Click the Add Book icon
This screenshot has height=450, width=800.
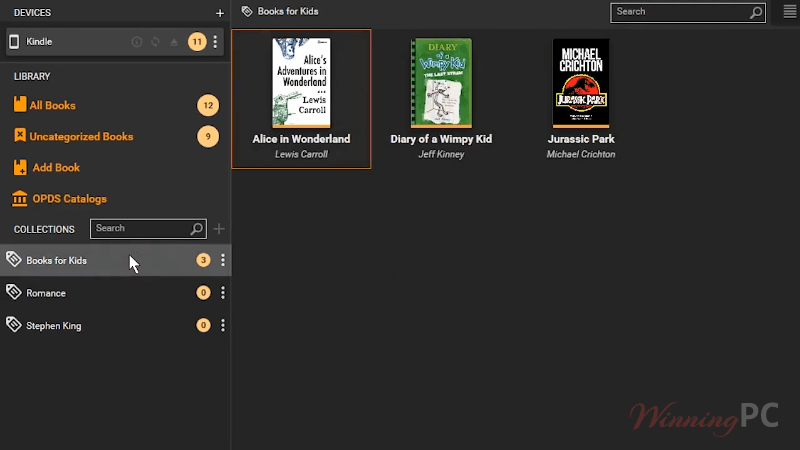tap(20, 167)
